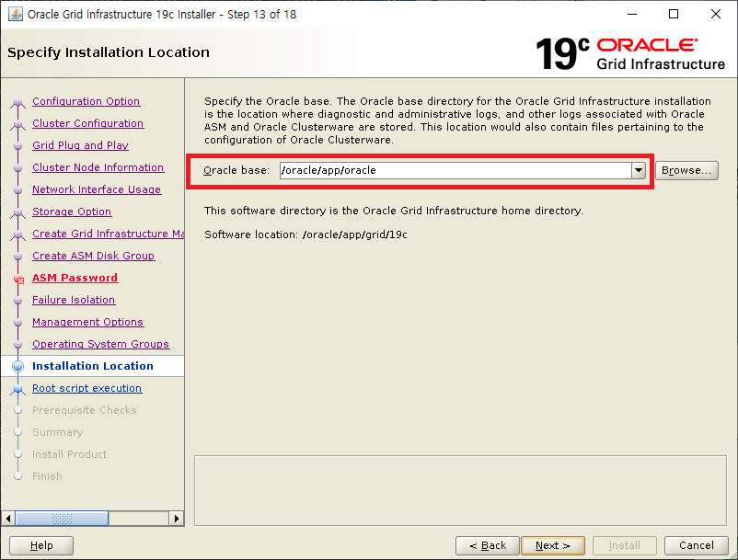
Task: Close the Oracle installer window
Action: (715, 14)
